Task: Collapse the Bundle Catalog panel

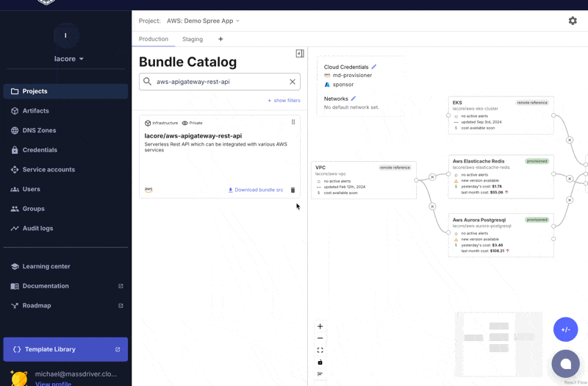Action: pyautogui.click(x=300, y=54)
